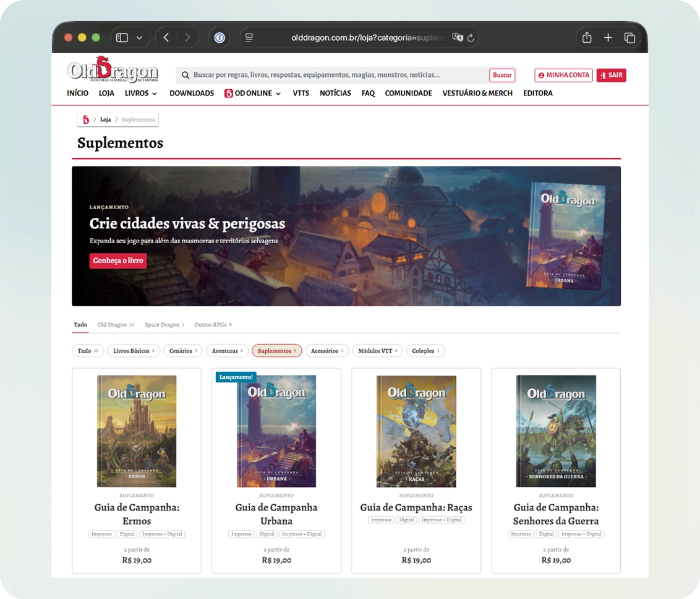Select the Cenários filter pill
This screenshot has height=599, width=700.
click(183, 351)
